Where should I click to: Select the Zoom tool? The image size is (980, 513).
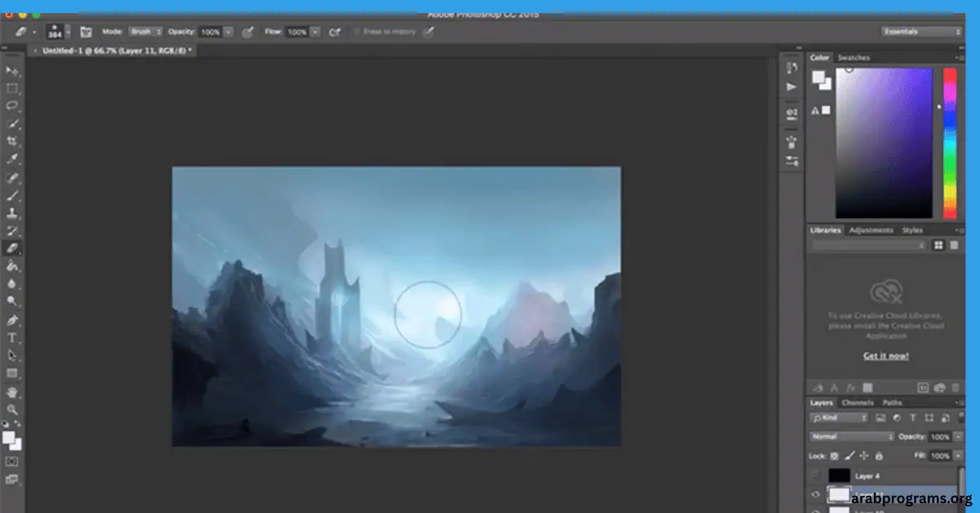click(12, 408)
